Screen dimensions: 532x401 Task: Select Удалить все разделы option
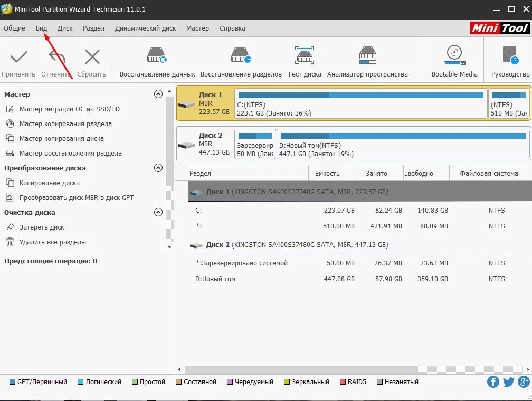click(x=53, y=242)
